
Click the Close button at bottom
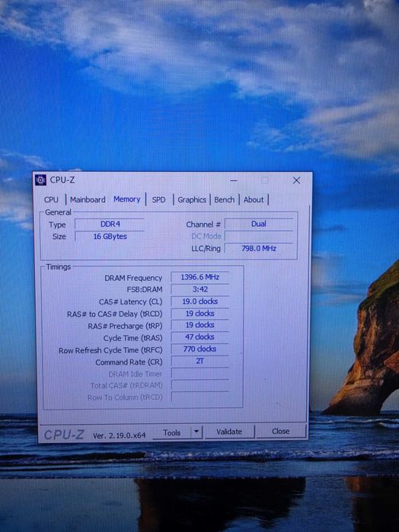click(280, 432)
